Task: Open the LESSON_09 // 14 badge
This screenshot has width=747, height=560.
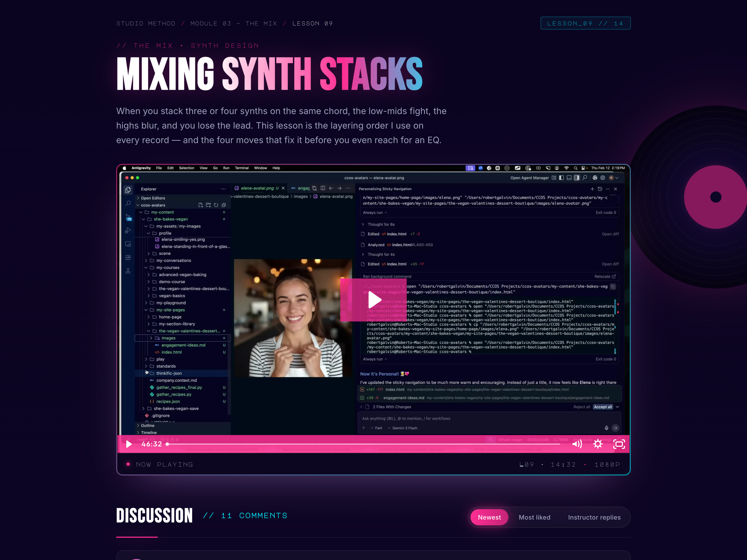Action: (x=585, y=23)
